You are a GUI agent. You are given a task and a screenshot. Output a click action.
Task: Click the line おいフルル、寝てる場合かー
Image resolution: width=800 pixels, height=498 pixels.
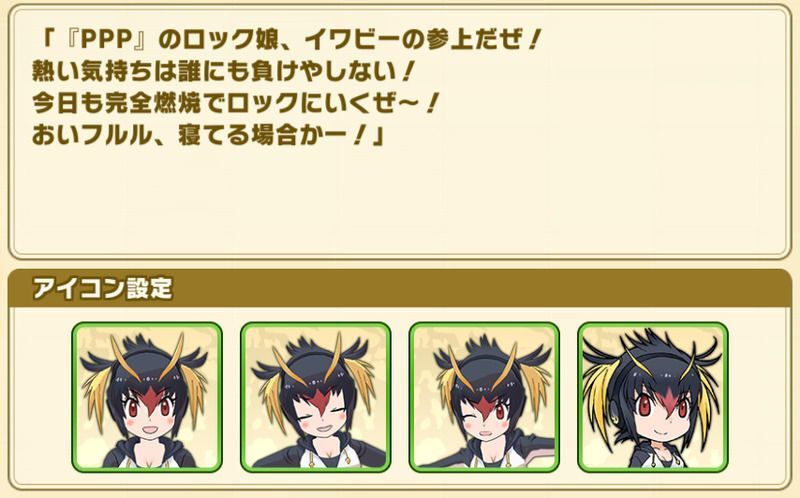point(208,135)
